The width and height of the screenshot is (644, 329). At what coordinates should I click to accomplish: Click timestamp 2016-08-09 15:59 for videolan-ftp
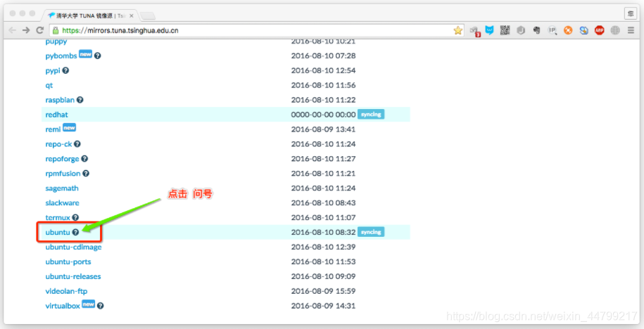323,291
